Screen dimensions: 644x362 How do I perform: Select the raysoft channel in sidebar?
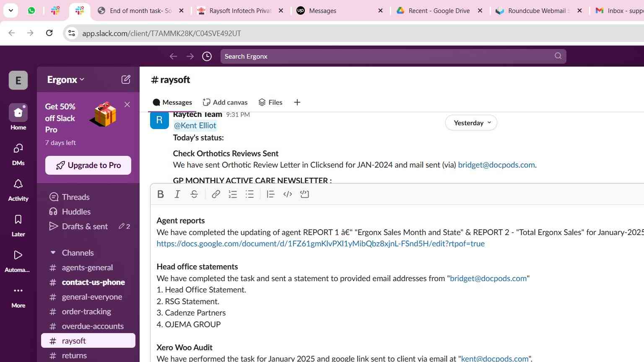click(88, 341)
